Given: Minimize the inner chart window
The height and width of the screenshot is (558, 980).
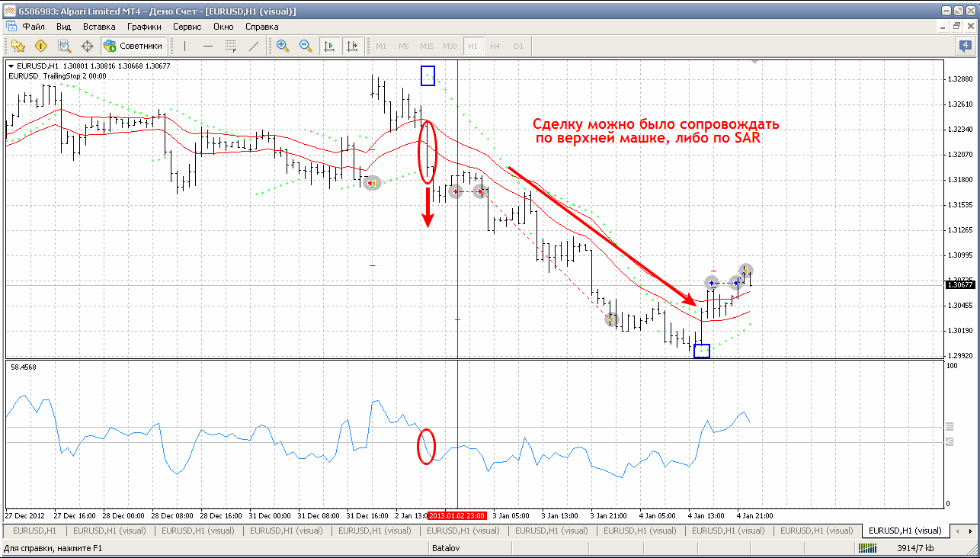Looking at the screenshot, I should pyautogui.click(x=944, y=26).
